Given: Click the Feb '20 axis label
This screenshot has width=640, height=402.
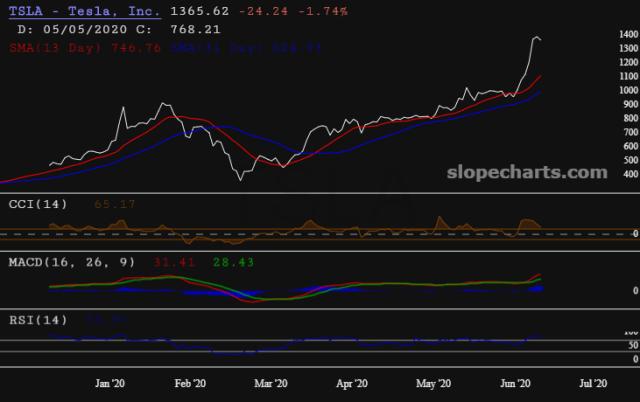Looking at the screenshot, I should 190,383.
